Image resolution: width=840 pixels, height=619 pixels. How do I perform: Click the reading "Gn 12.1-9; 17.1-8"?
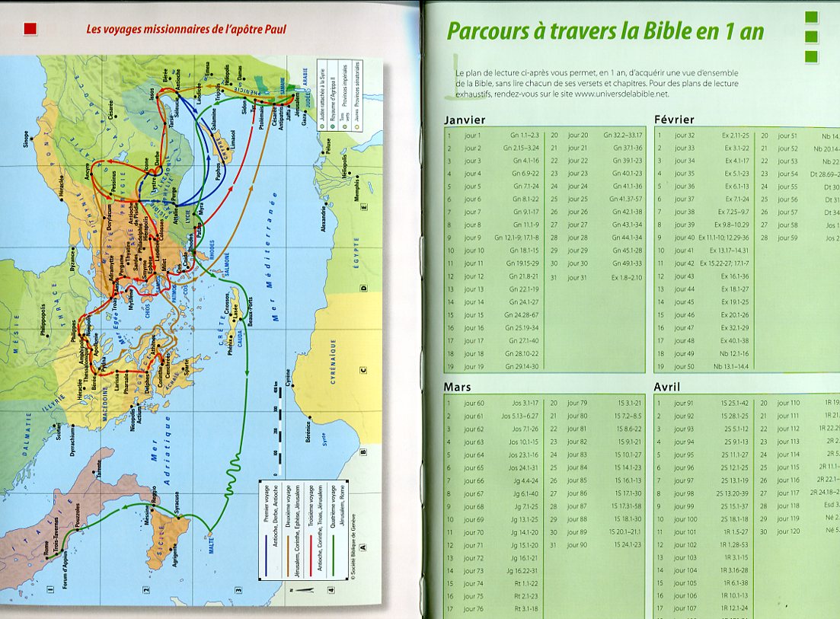coord(516,238)
